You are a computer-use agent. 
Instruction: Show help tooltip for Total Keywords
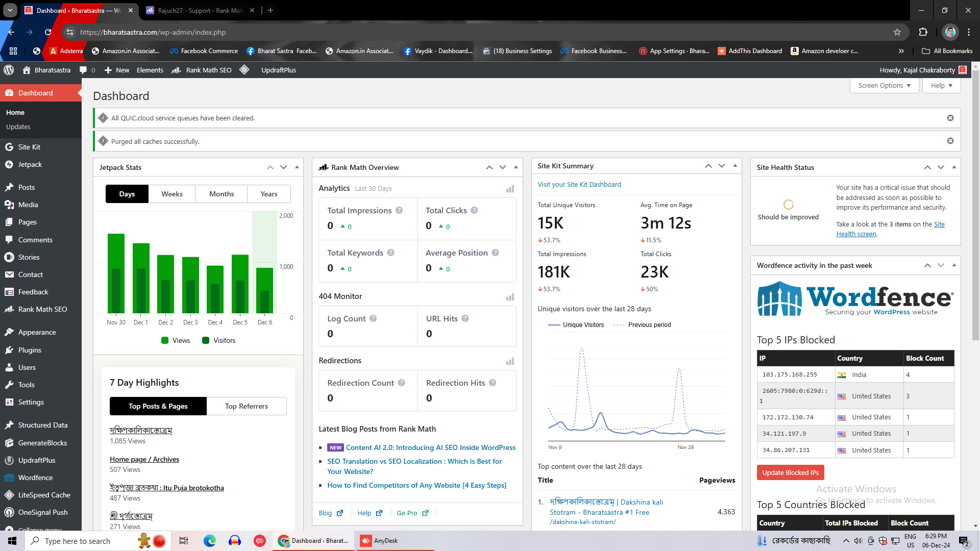[x=390, y=253]
